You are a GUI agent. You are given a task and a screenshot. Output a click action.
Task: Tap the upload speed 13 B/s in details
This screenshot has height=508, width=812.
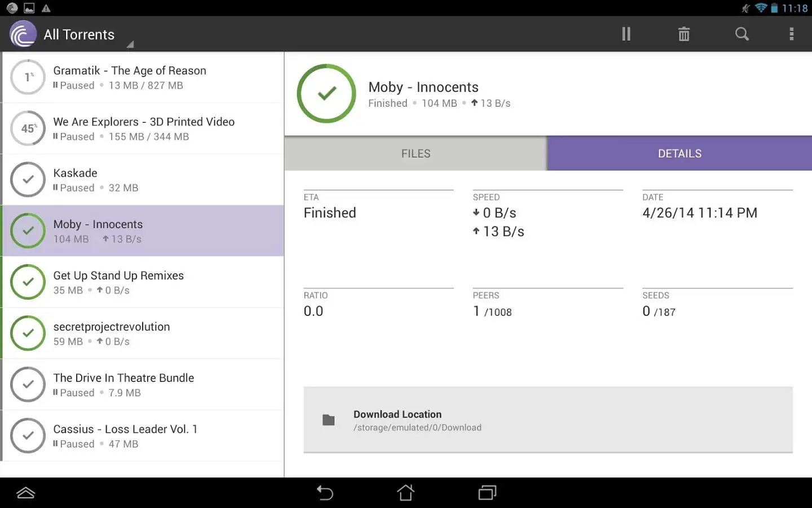coord(498,231)
